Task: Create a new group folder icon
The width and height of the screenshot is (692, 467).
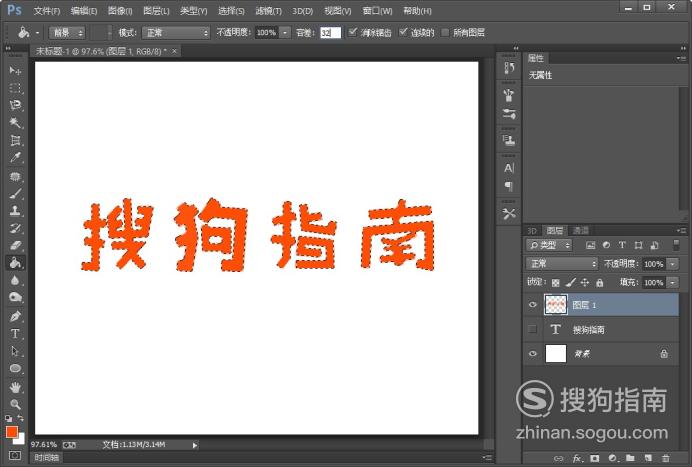Action: tap(630, 459)
